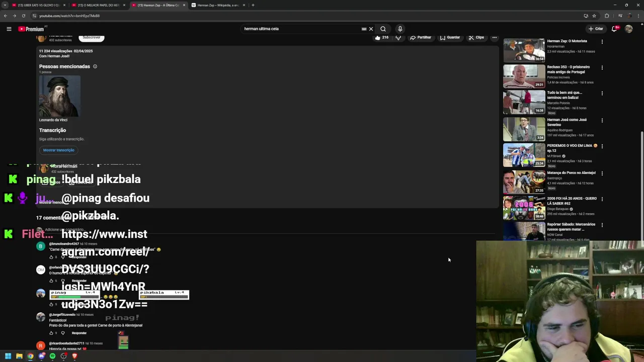This screenshot has height=362, width=644.
Task: Close the Herman Zap Wikipédia tab
Action: [x=244, y=5]
